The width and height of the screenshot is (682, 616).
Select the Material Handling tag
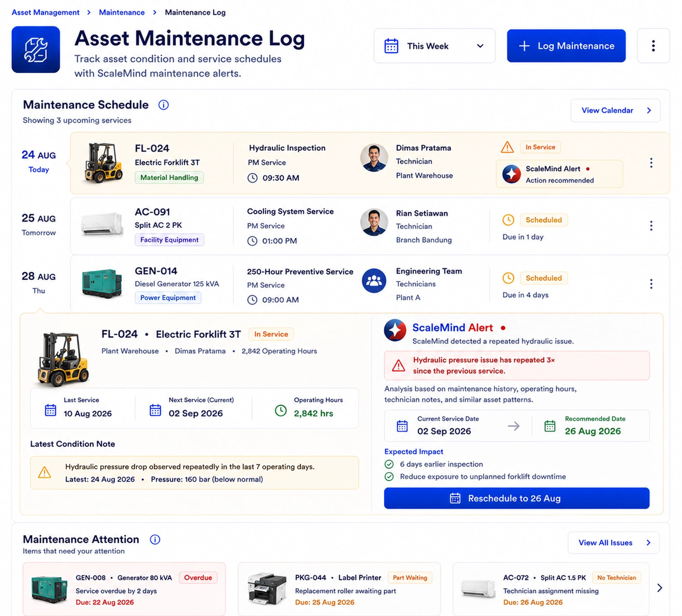[x=169, y=177]
